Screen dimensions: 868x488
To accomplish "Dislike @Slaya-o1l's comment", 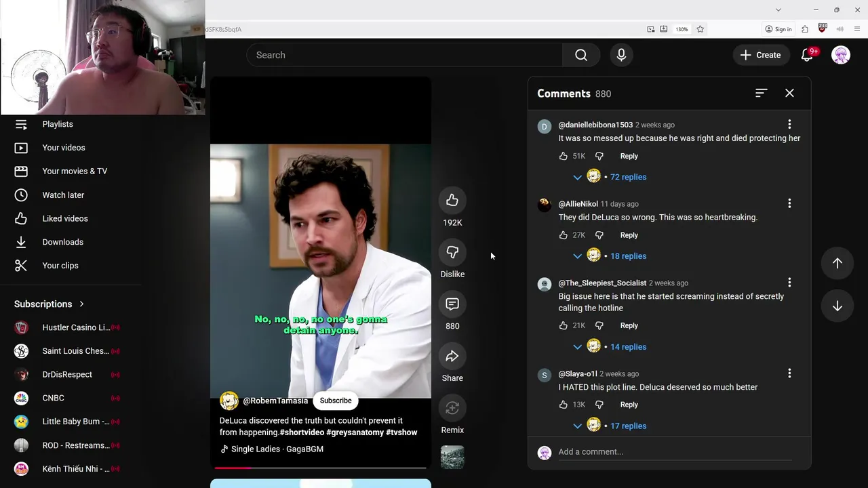I will pyautogui.click(x=599, y=405).
